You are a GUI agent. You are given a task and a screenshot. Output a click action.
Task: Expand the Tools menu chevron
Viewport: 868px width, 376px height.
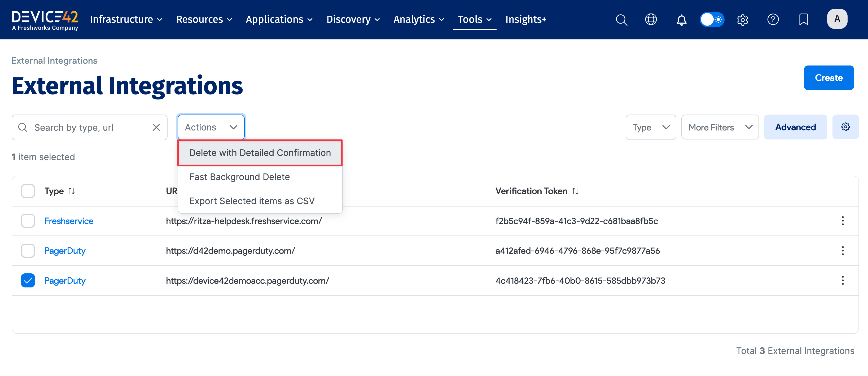[x=489, y=20]
